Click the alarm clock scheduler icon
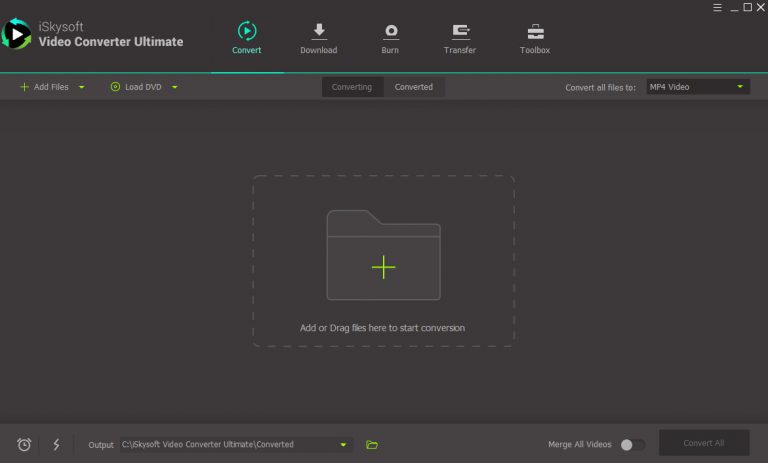Image resolution: width=768 pixels, height=463 pixels. (x=24, y=444)
